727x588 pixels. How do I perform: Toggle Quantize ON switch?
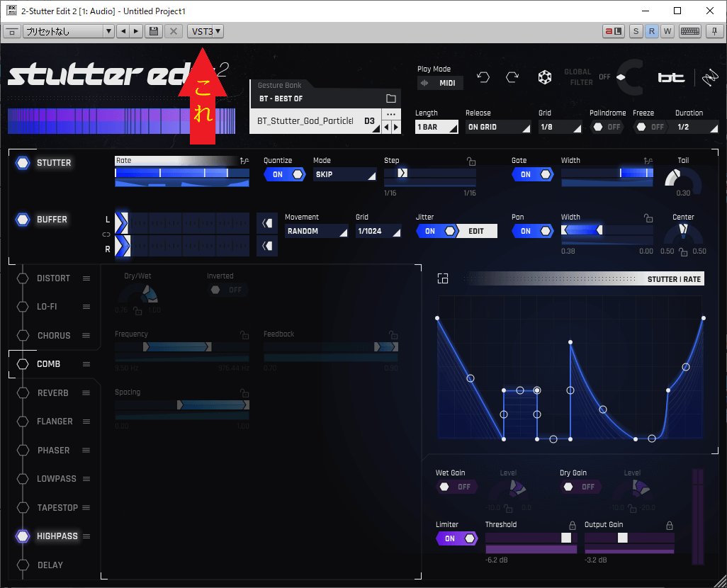click(285, 174)
